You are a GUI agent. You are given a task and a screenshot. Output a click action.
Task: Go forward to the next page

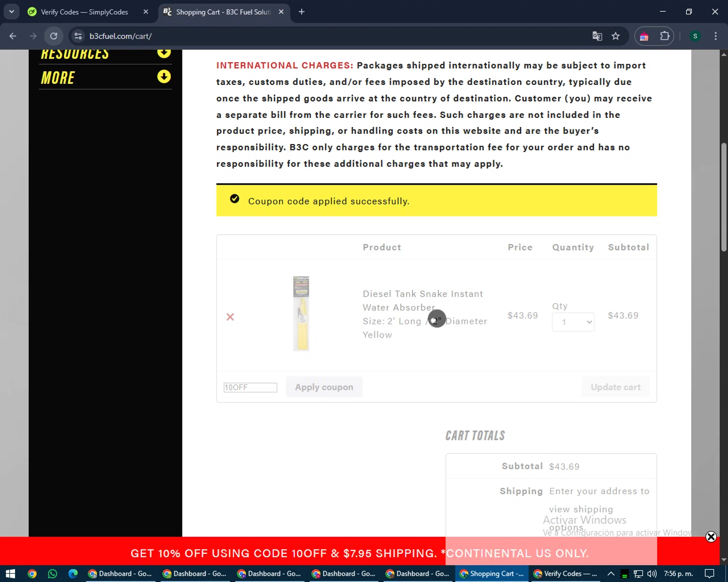pos(33,36)
